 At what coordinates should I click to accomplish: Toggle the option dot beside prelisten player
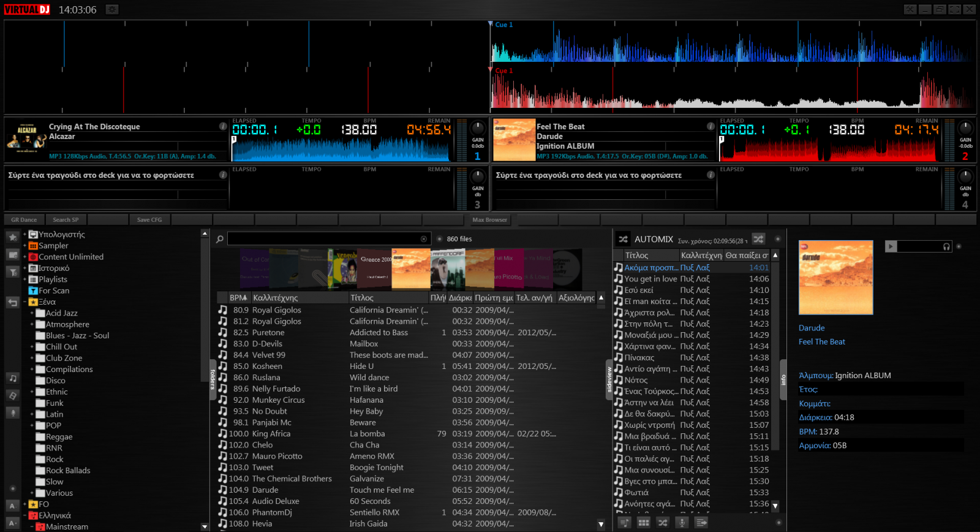[959, 246]
